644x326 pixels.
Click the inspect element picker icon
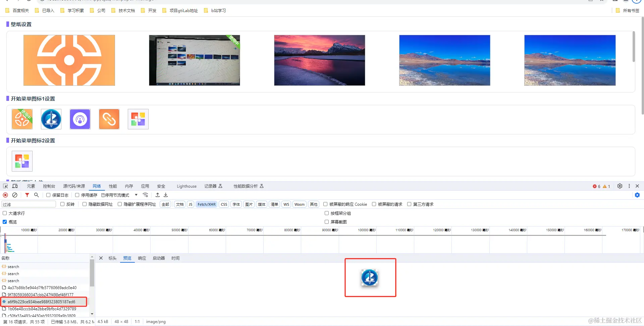5,186
